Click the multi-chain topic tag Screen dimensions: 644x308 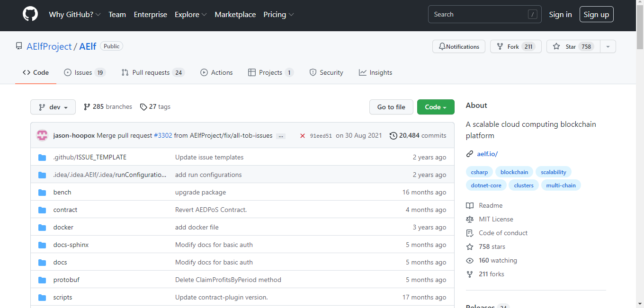561,185
